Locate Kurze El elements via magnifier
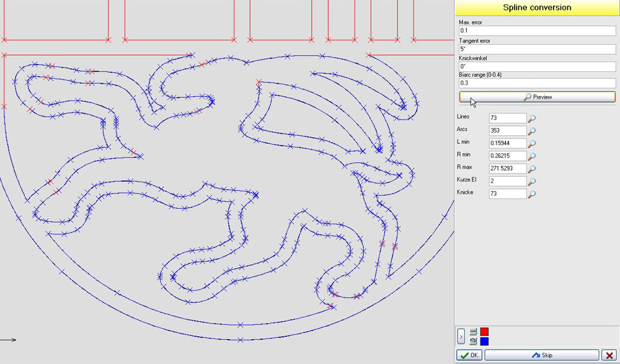620x364 pixels. [532, 181]
